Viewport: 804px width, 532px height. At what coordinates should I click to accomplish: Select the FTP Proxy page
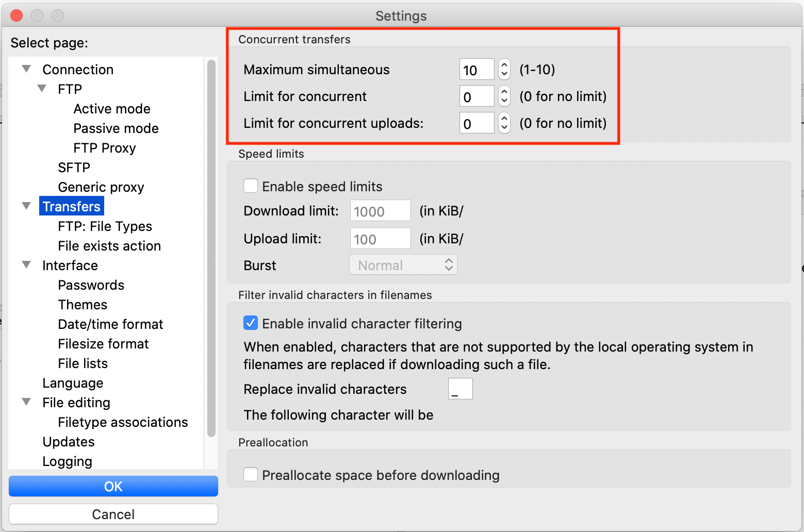click(104, 147)
